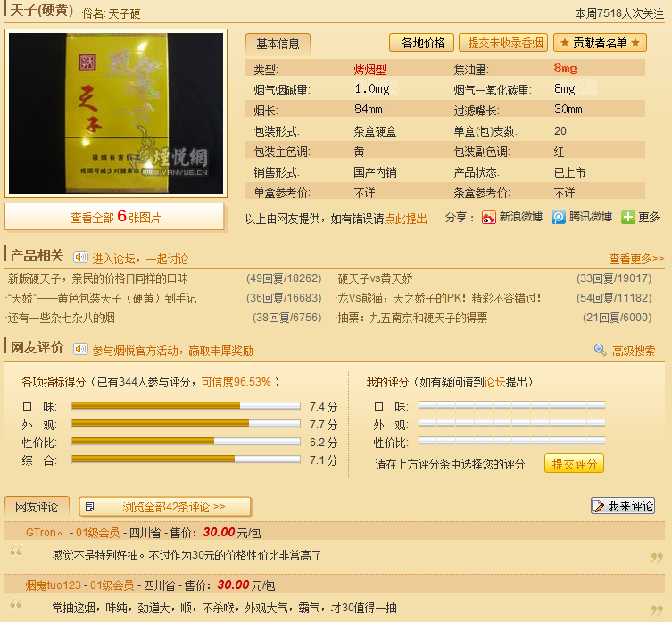Click the magnifier icon for 高级搜索
The height and width of the screenshot is (622, 672).
coord(601,351)
